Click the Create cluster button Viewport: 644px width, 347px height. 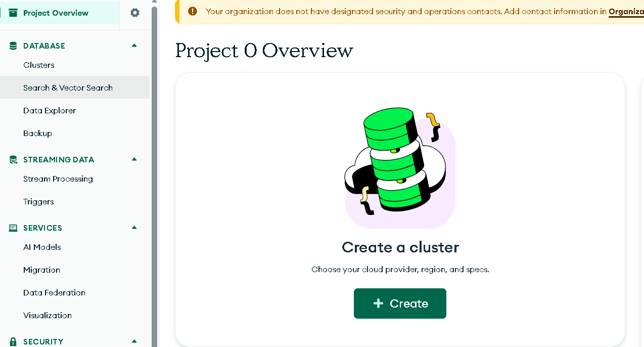[400, 303]
